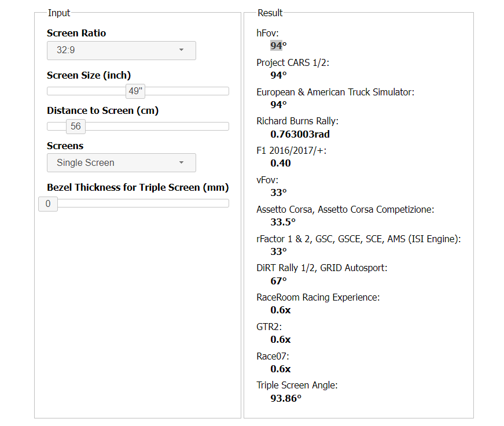Click the Richard Burns Rally: label

(x=297, y=121)
